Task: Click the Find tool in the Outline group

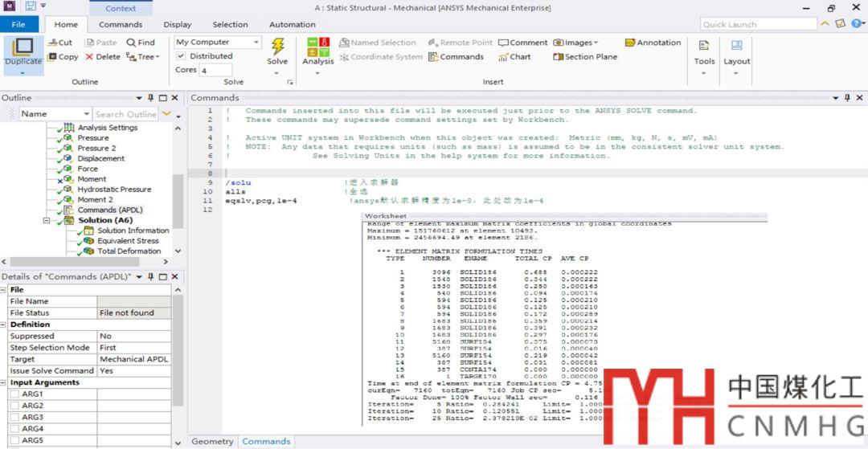Action: tap(140, 43)
